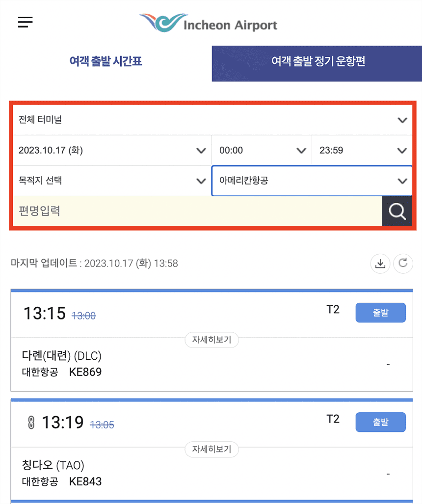The width and height of the screenshot is (422, 504).
Task: Open the hamburger navigation menu
Action: coord(25,22)
